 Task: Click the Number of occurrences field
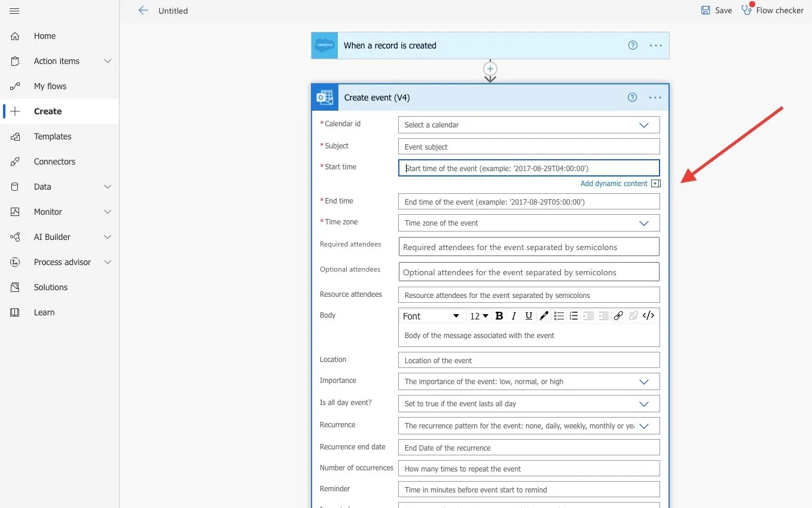[x=529, y=469]
